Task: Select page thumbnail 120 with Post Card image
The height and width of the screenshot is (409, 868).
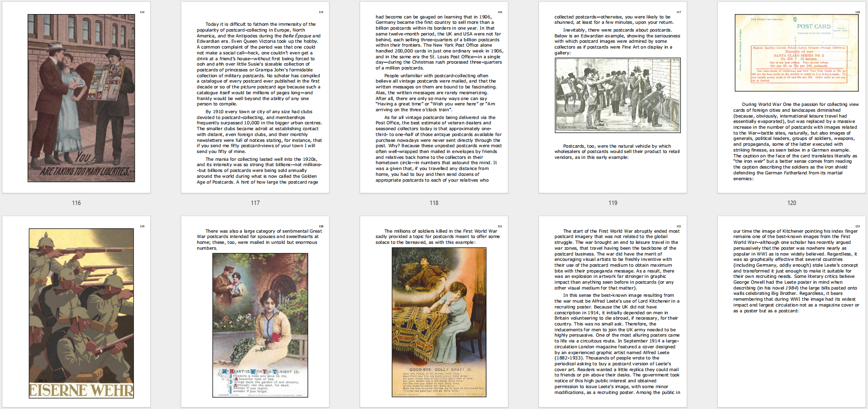Action: click(792, 97)
